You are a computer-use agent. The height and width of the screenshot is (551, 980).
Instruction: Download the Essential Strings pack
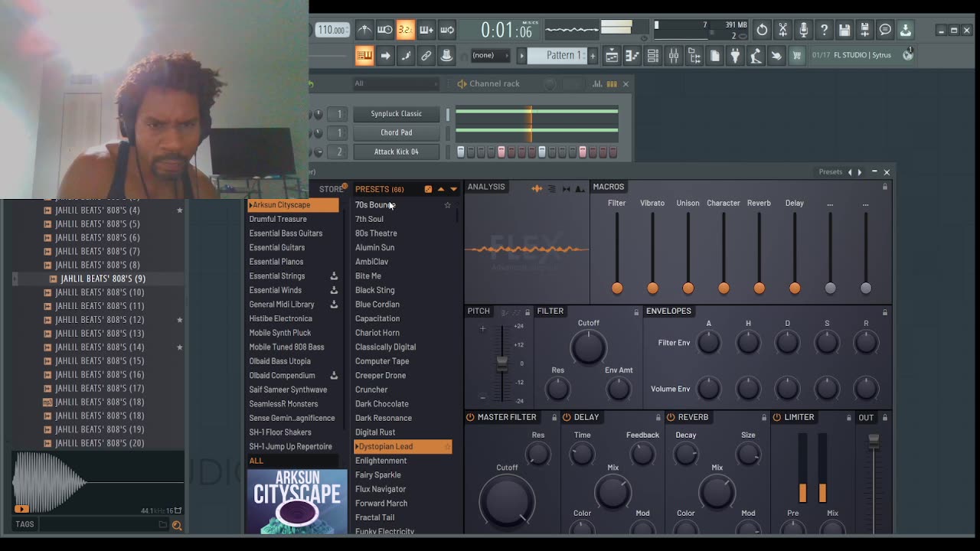[334, 276]
